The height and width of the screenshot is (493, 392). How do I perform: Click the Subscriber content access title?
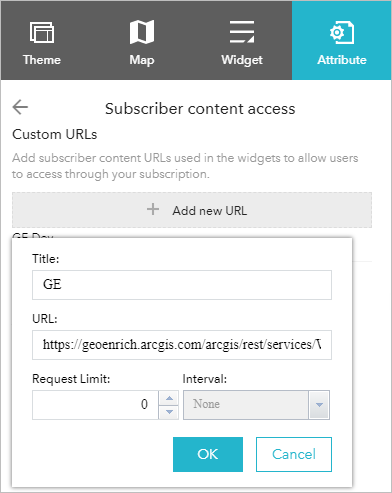(x=200, y=109)
